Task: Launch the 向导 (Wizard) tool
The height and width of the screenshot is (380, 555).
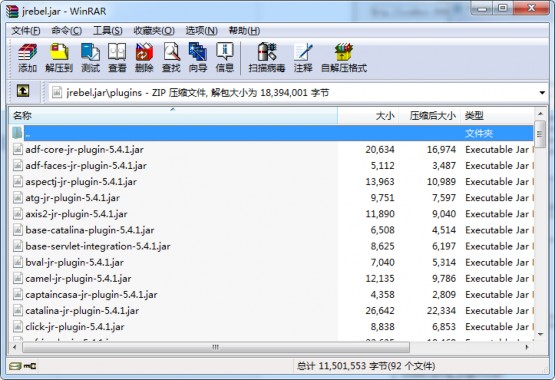Action: click(198, 57)
